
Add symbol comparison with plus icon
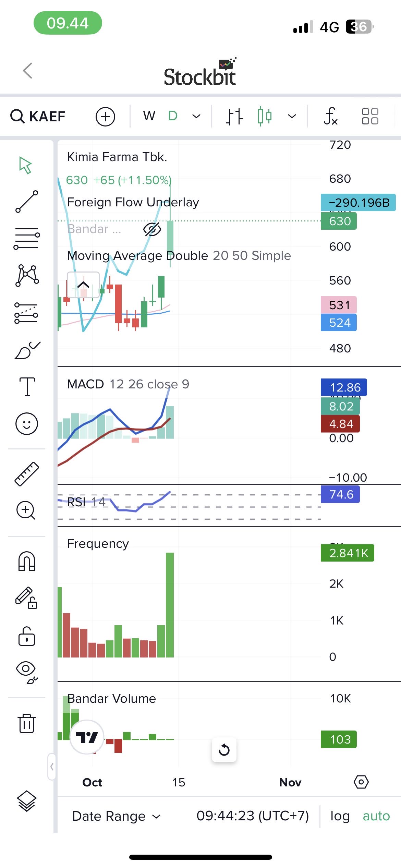tap(105, 117)
